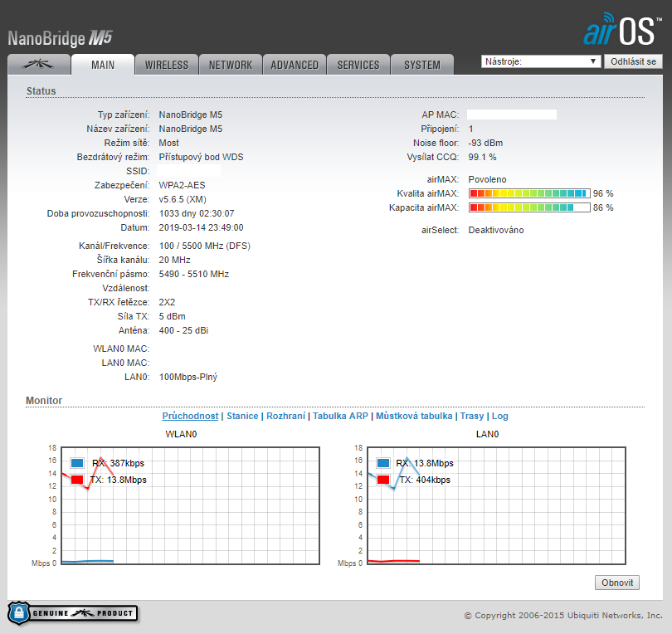Click the LAN0 throughput graph
Screen dimensions: 672x634
(x=497, y=506)
